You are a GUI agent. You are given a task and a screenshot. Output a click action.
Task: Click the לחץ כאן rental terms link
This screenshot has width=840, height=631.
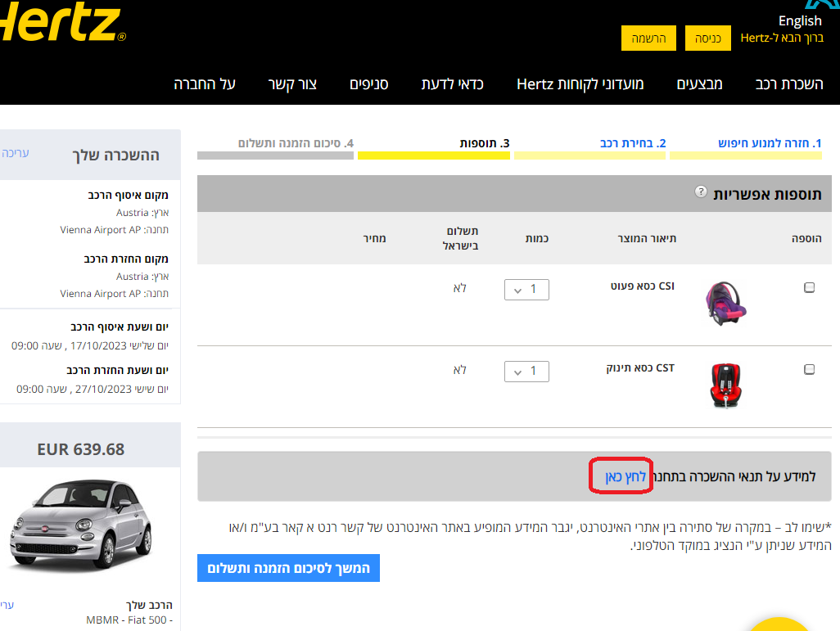621,476
